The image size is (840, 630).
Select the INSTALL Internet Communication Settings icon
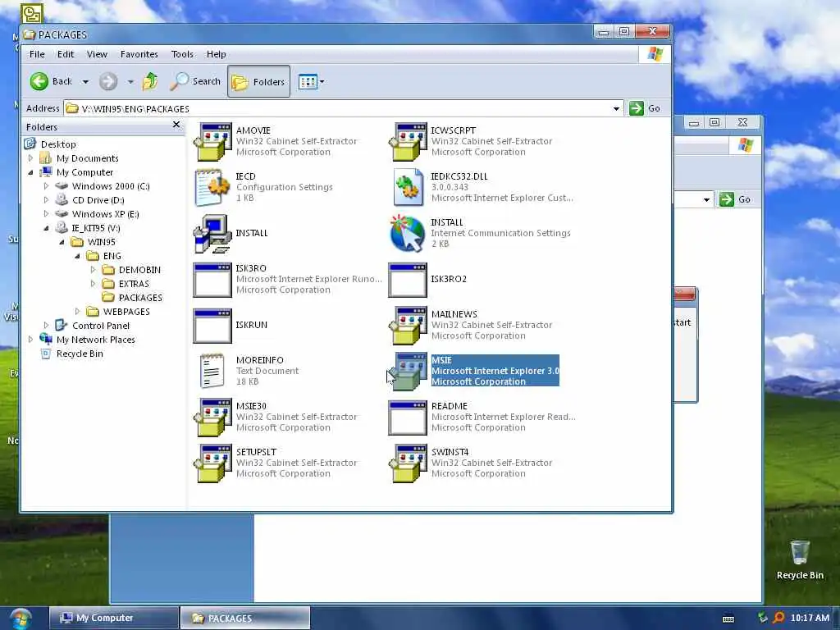pos(408,234)
